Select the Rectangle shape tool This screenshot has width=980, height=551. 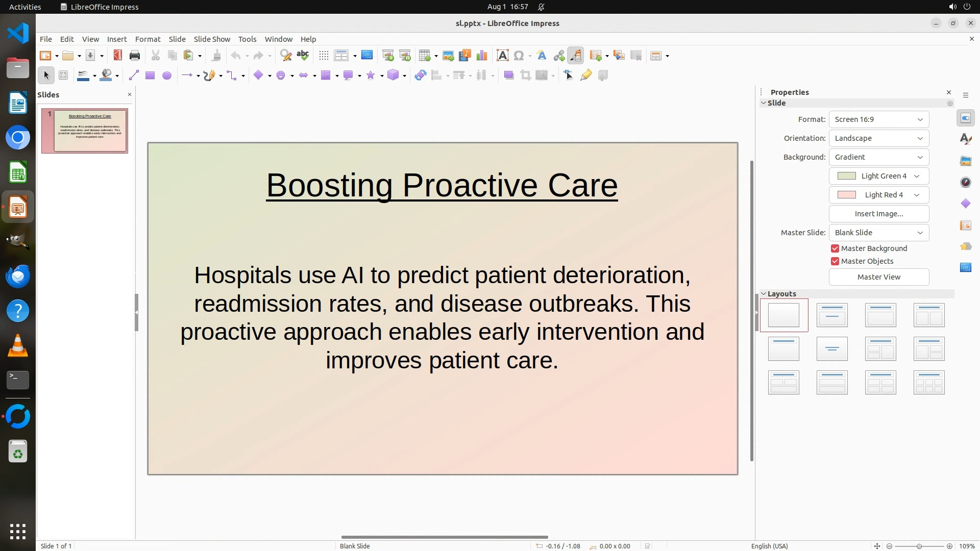(150, 76)
